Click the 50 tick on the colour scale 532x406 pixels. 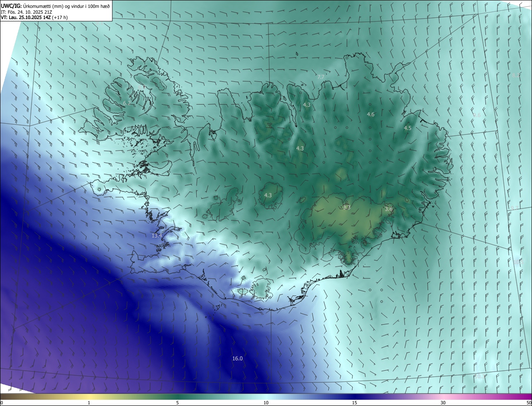click(x=529, y=403)
